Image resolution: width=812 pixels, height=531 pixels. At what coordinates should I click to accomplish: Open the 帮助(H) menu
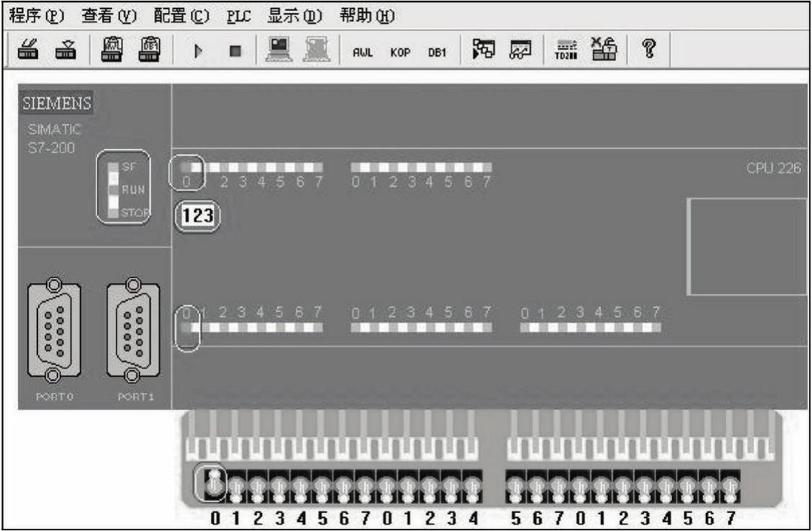367,16
